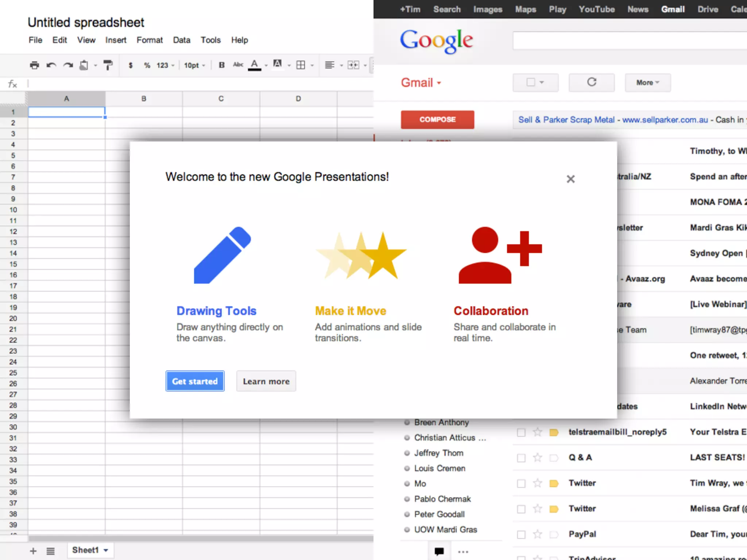Open the text color picker

coord(255,65)
